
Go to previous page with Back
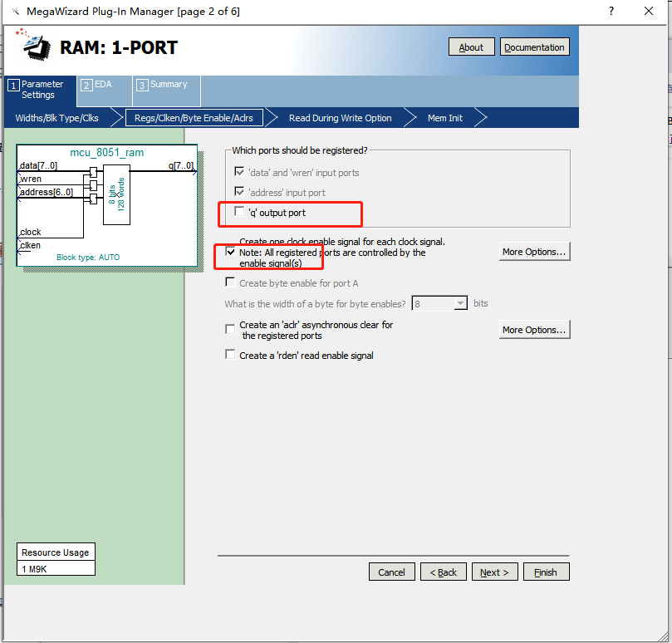click(443, 572)
